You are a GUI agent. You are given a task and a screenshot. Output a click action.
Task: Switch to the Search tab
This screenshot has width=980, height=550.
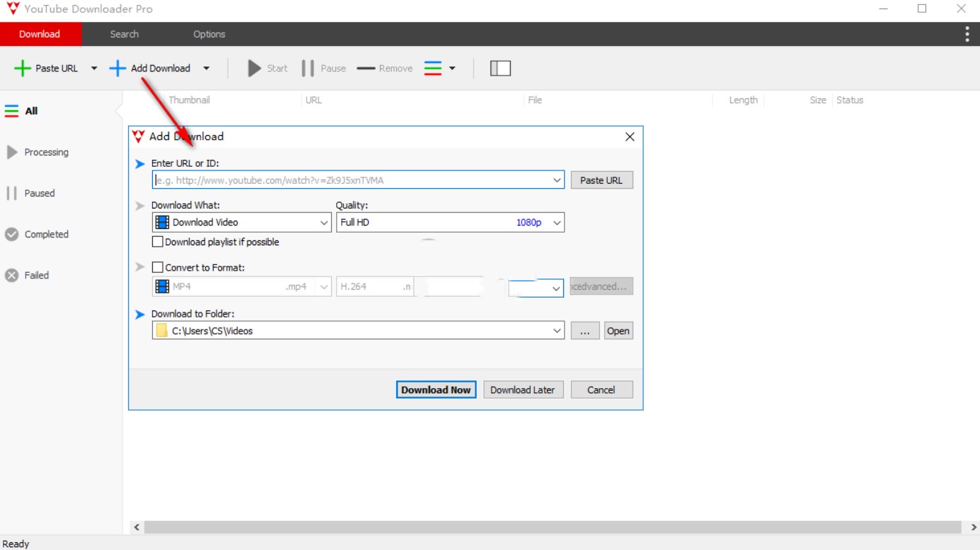[x=124, y=33]
